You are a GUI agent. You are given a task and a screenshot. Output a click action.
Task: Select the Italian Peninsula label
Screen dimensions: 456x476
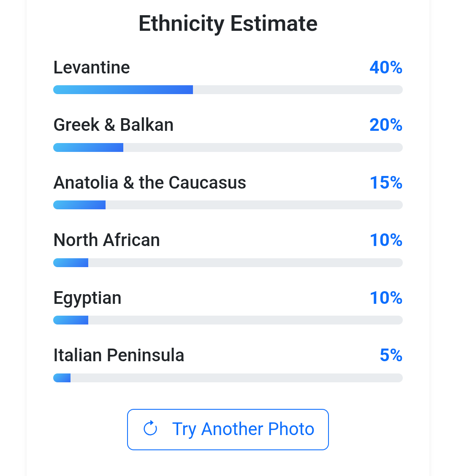(x=119, y=355)
